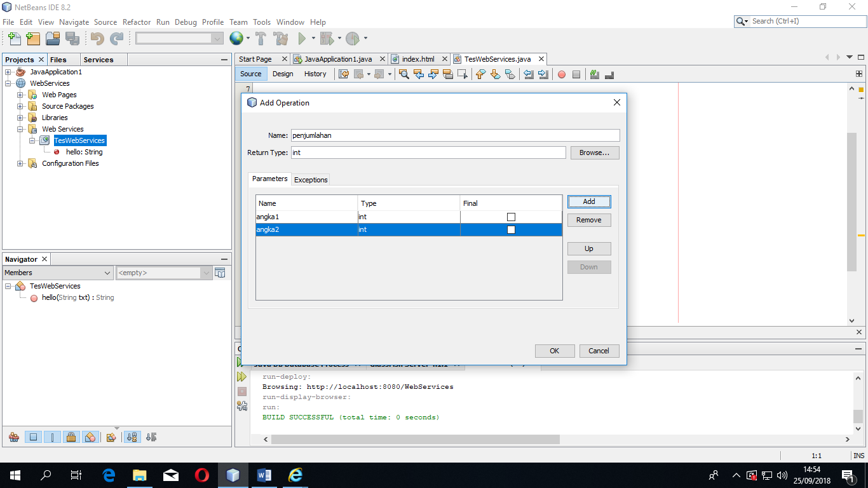Expand the JavaApplication1 project node

click(x=8, y=72)
